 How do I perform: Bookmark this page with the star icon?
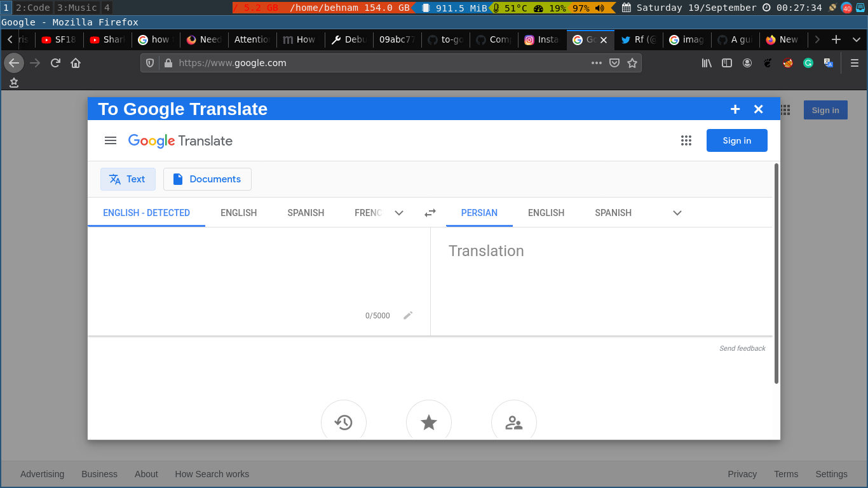click(x=632, y=63)
